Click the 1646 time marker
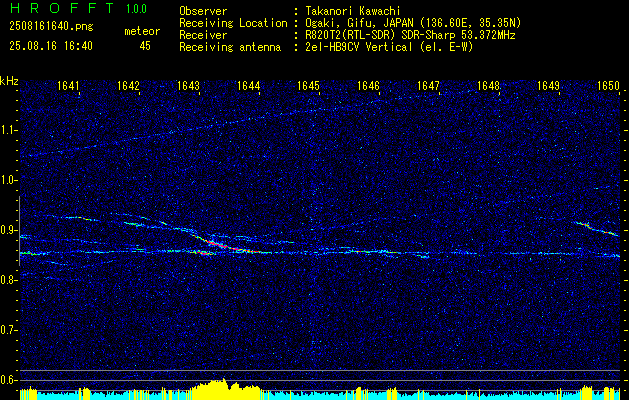629x400 pixels. (x=368, y=85)
